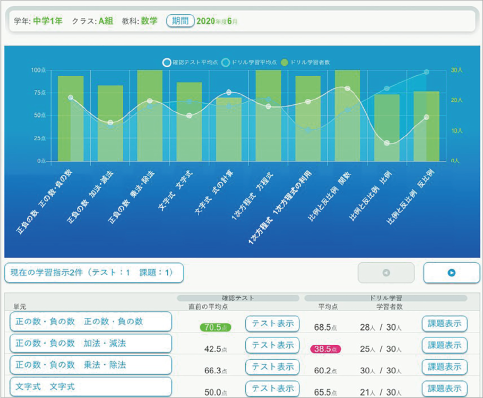
Task: Click 課題表示 in the 25人 row
Action: (x=445, y=345)
